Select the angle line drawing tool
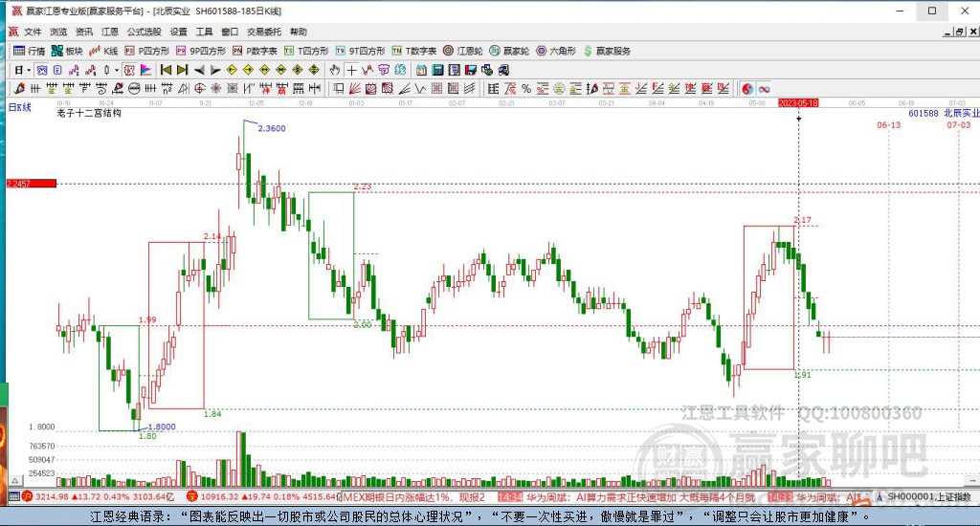 pos(405,89)
